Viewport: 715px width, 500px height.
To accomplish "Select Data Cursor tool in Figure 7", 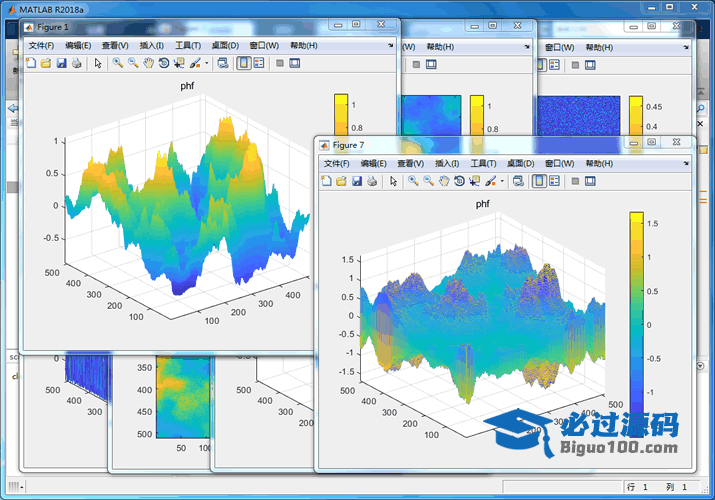I will tap(475, 181).
